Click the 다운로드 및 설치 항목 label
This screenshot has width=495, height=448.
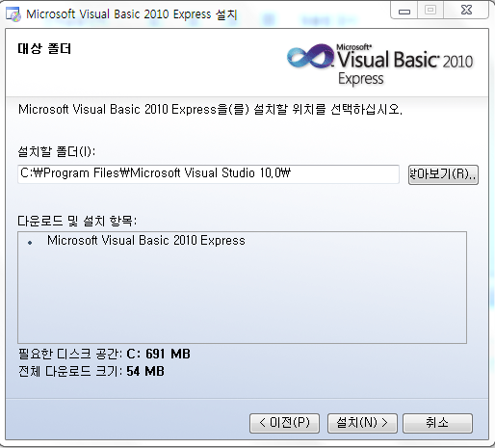(x=77, y=221)
